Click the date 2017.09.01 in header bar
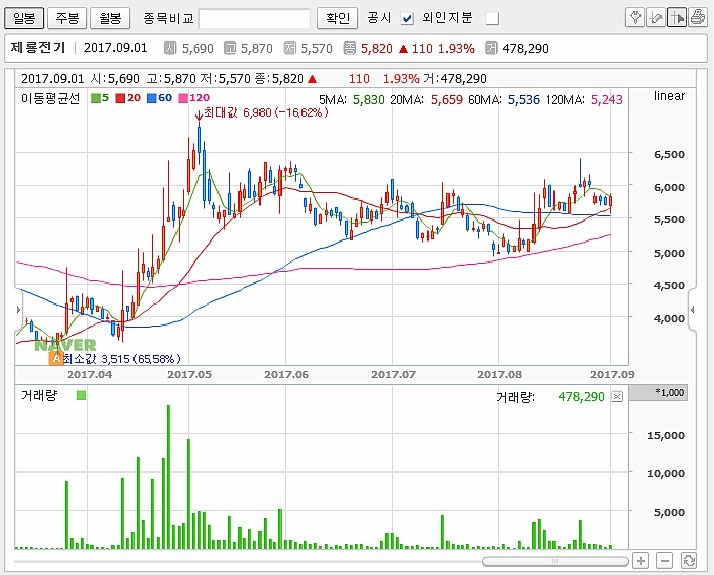This screenshot has width=714, height=575. (x=116, y=48)
